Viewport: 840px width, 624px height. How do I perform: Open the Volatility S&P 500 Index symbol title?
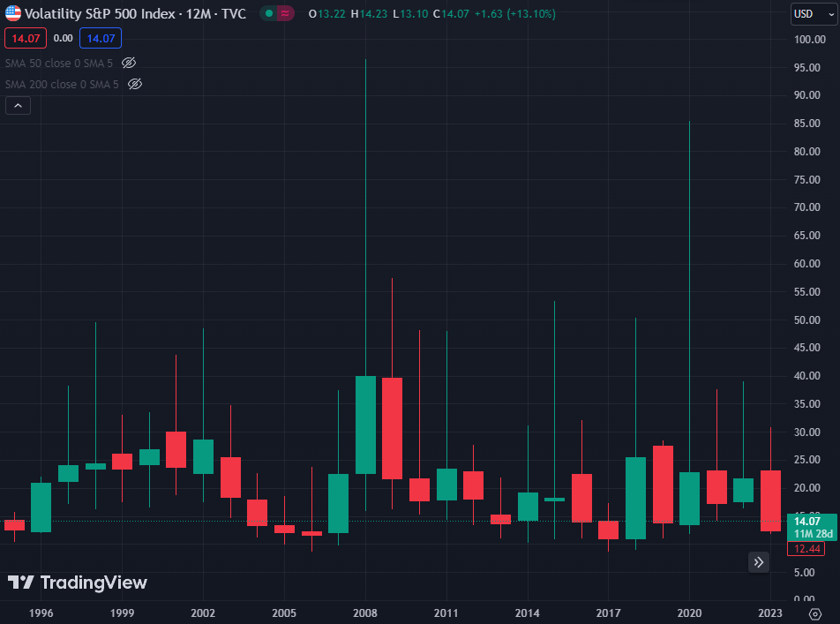pos(135,14)
